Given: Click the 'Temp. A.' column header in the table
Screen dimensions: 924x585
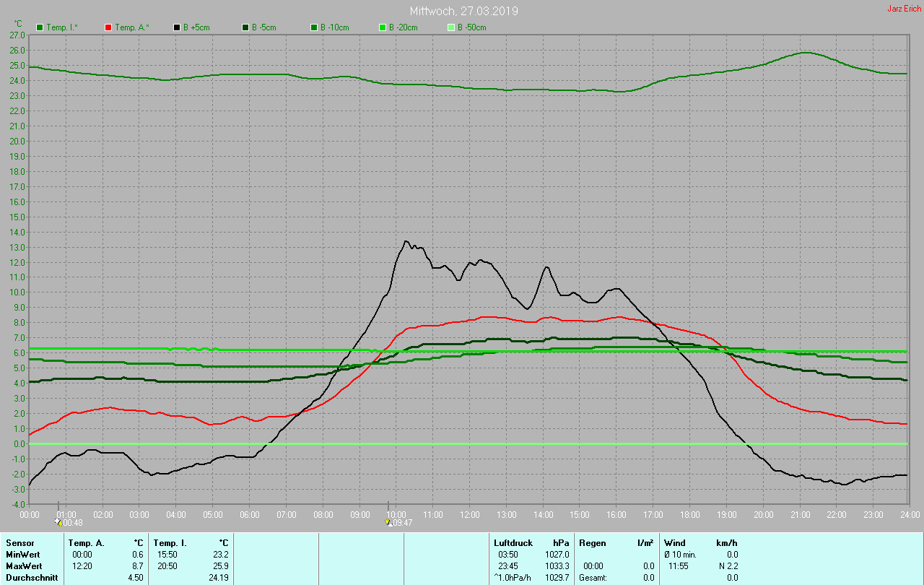Looking at the screenshot, I should point(86,542).
